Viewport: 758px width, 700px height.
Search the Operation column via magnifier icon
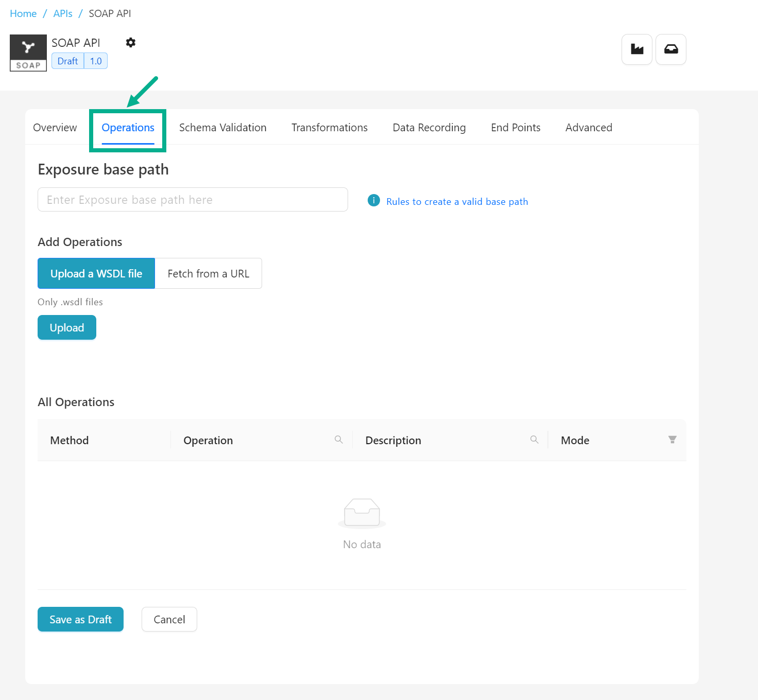coord(338,440)
